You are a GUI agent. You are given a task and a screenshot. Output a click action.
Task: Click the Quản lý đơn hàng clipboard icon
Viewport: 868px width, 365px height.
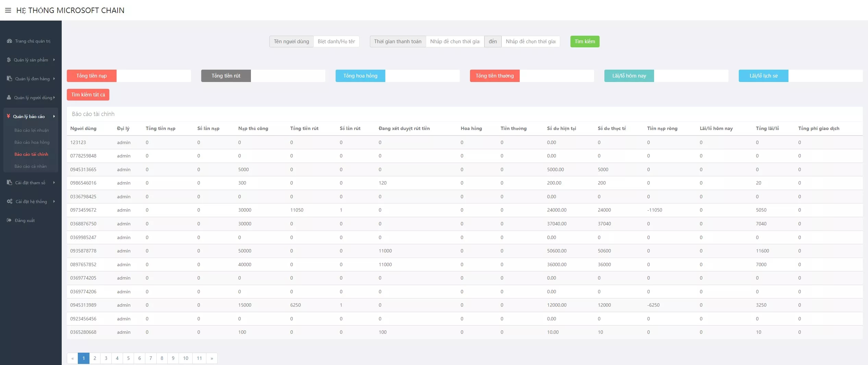(9, 79)
